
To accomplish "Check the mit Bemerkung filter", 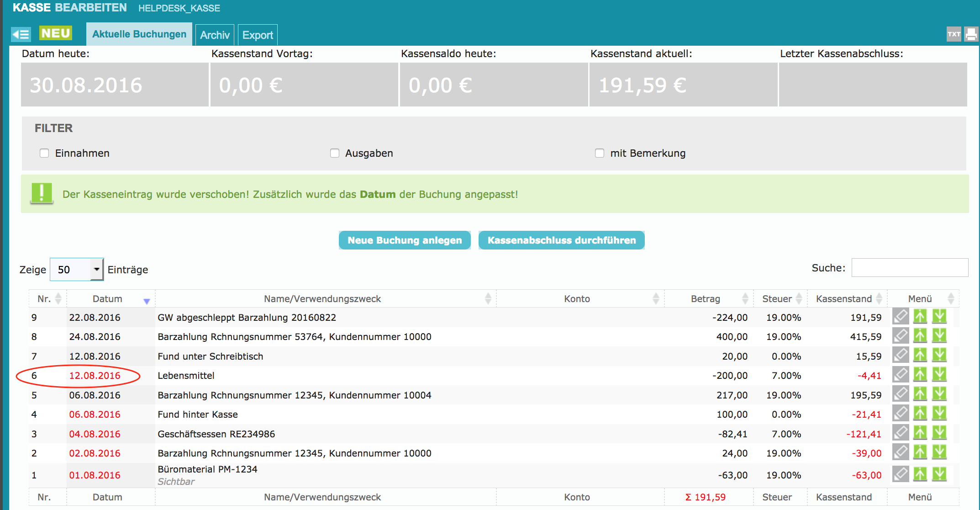I will click(x=600, y=153).
